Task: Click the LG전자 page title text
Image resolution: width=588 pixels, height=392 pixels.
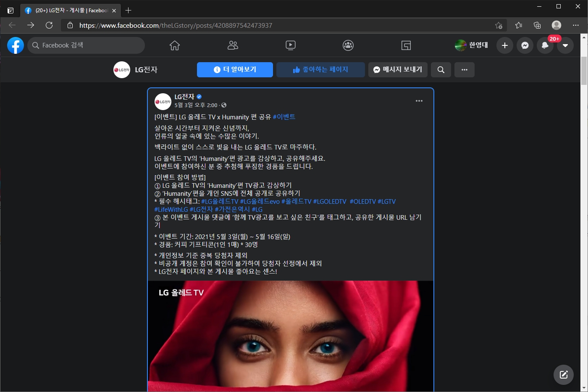Action: [x=146, y=70]
